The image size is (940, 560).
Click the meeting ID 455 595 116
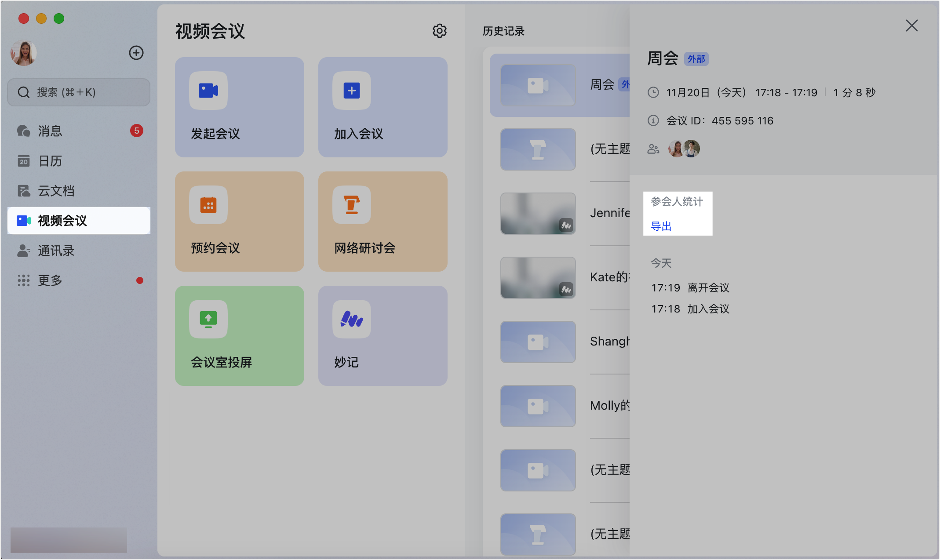coord(743,121)
